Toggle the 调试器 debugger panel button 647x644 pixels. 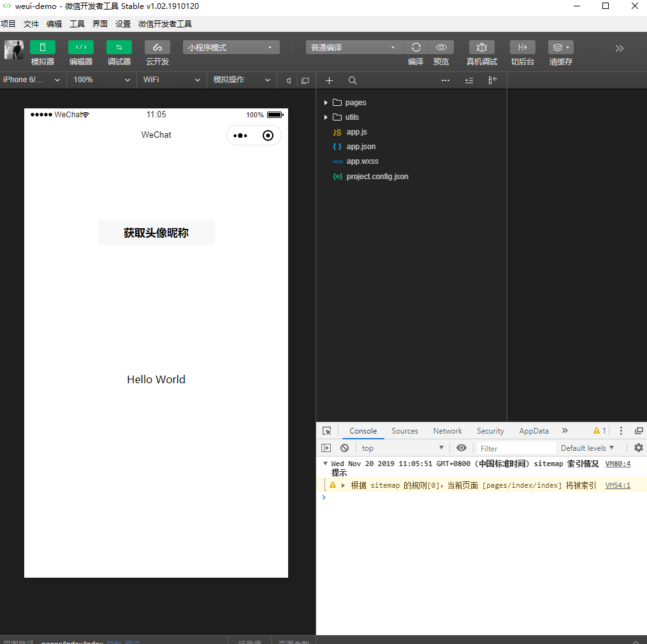(119, 47)
